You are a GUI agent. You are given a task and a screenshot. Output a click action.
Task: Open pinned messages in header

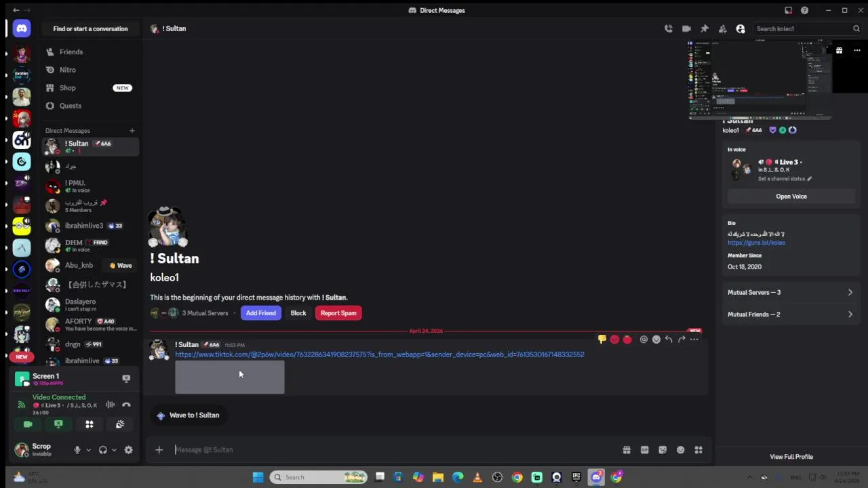[x=705, y=28]
